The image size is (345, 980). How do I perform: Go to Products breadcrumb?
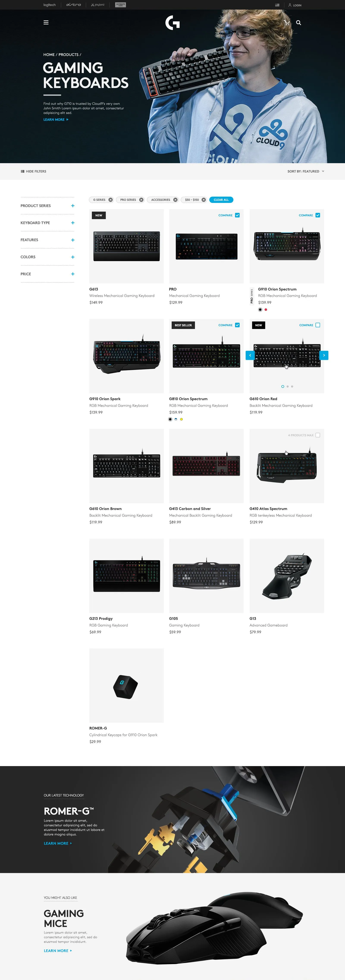pyautogui.click(x=68, y=55)
